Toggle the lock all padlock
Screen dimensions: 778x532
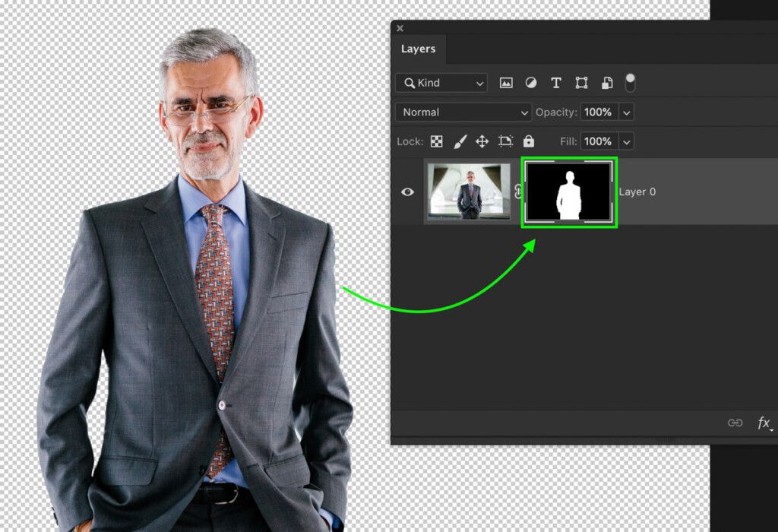[529, 141]
